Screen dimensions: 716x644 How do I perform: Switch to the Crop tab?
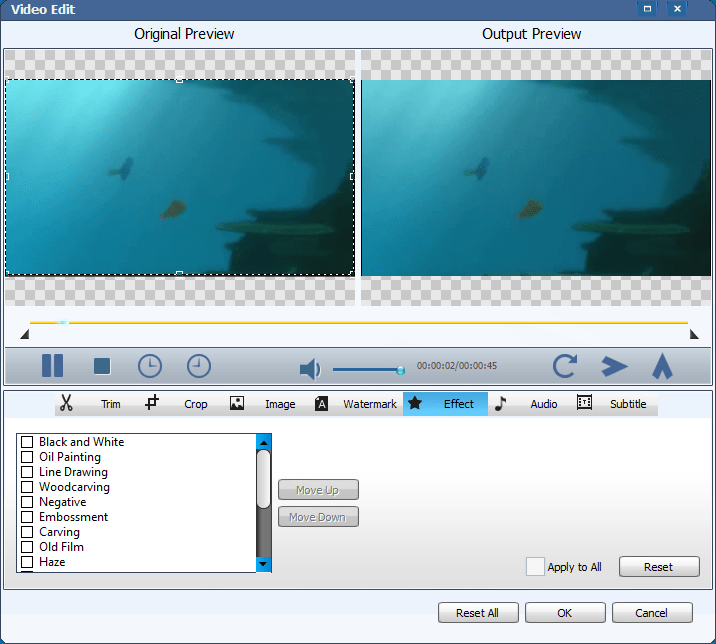195,404
